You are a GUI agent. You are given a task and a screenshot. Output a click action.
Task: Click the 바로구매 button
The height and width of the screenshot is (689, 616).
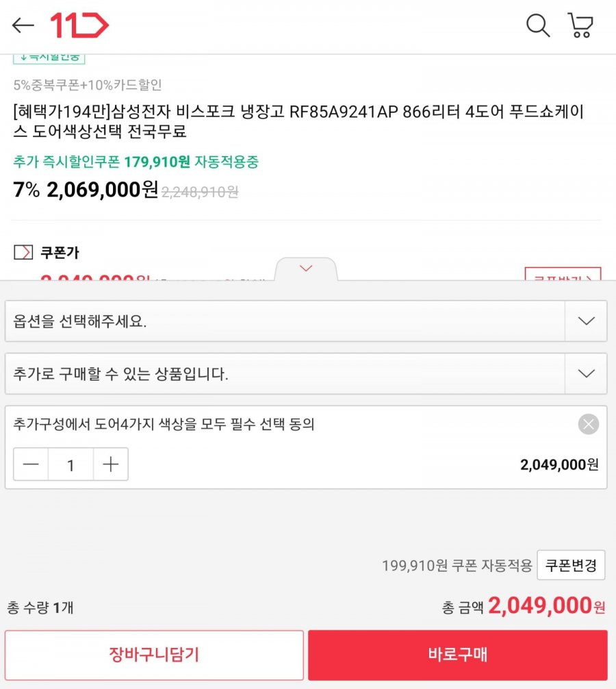click(458, 655)
